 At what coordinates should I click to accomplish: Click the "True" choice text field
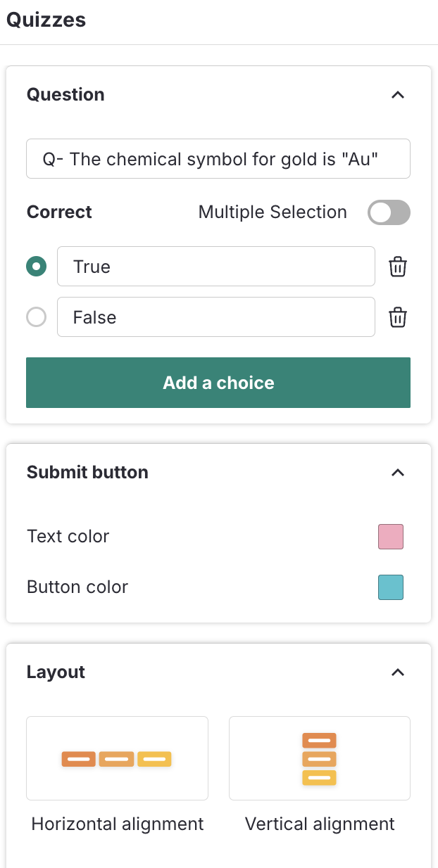pos(216,267)
